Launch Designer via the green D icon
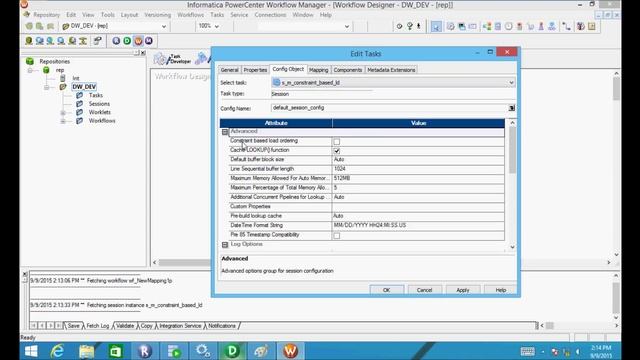This screenshot has width=640, height=360. pos(127,41)
